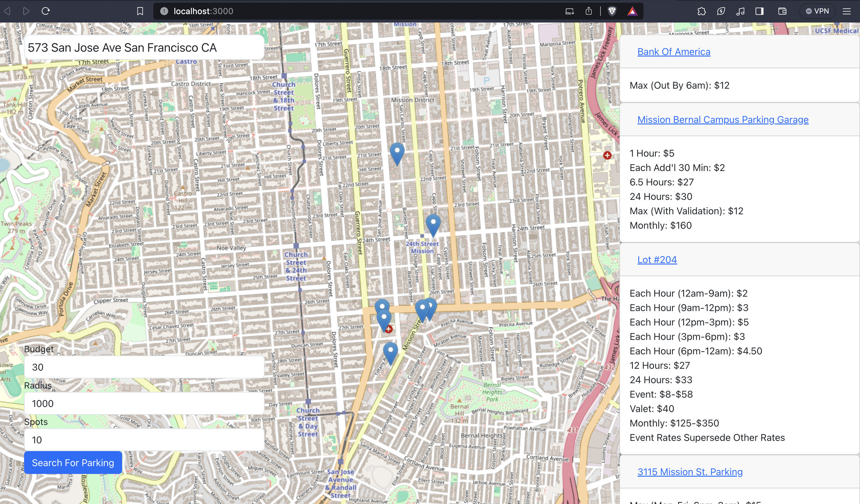Click the Budget input field
The width and height of the screenshot is (860, 504).
coord(144,367)
